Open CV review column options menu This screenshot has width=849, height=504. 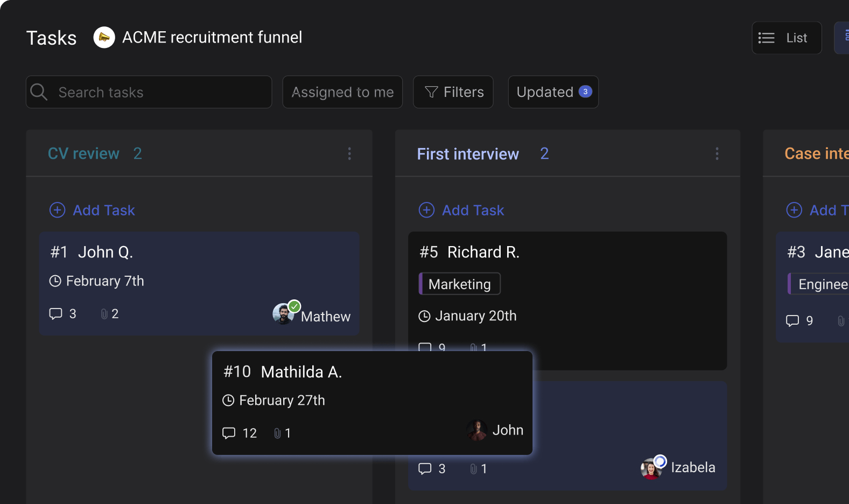pos(349,154)
